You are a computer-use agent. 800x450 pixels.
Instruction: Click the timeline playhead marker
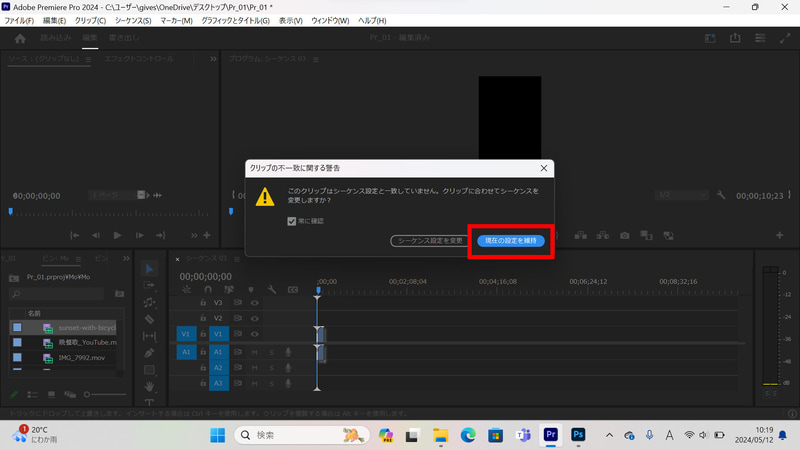click(318, 290)
